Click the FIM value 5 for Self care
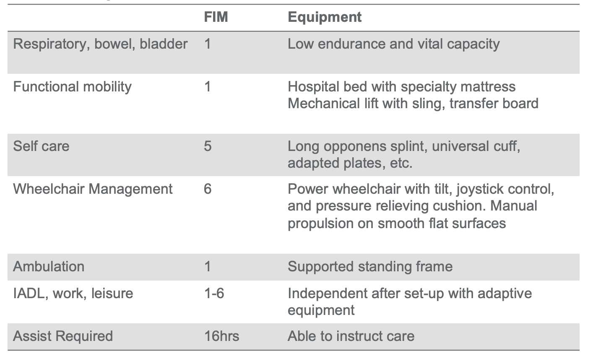This screenshot has width=593, height=364. point(208,146)
